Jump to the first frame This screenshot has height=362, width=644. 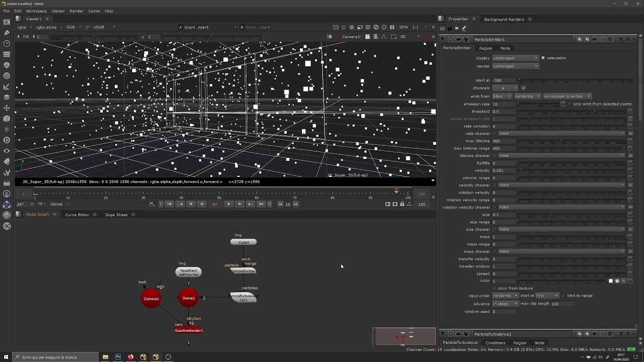click(x=169, y=204)
